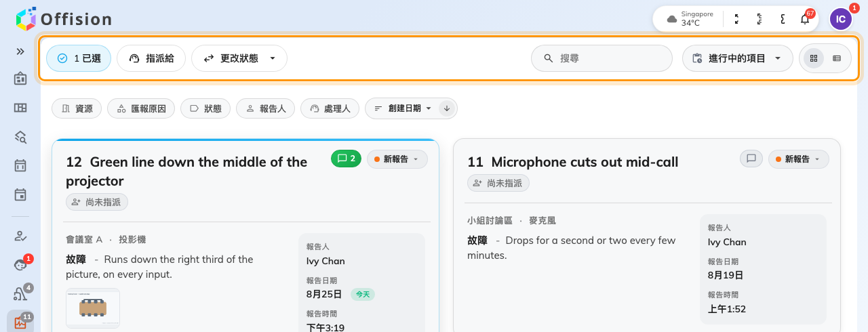Open sidebar icon with gray badge 4
Viewport: 868px width, 332px height.
tap(20, 294)
